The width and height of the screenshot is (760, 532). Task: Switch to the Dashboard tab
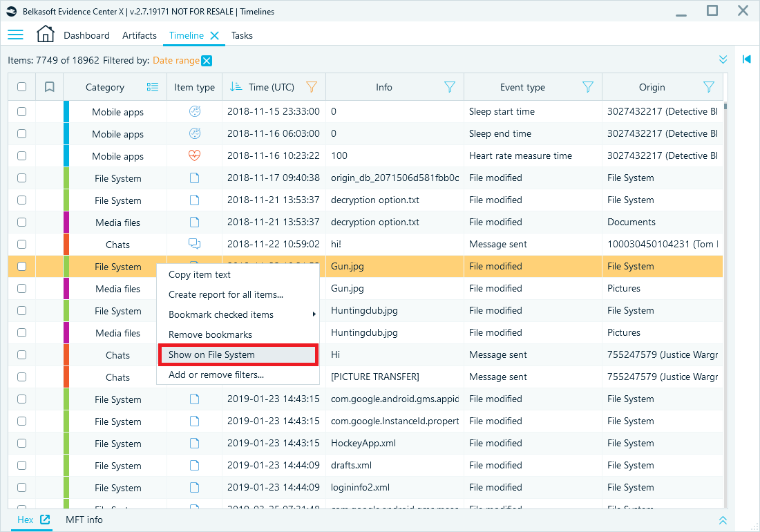[87, 35]
